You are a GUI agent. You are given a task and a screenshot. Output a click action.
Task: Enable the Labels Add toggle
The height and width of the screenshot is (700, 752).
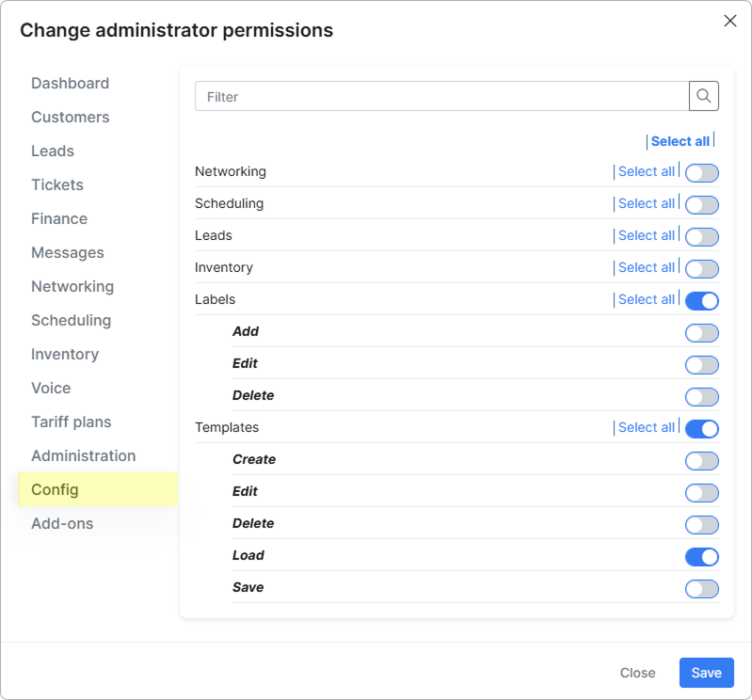(x=701, y=333)
